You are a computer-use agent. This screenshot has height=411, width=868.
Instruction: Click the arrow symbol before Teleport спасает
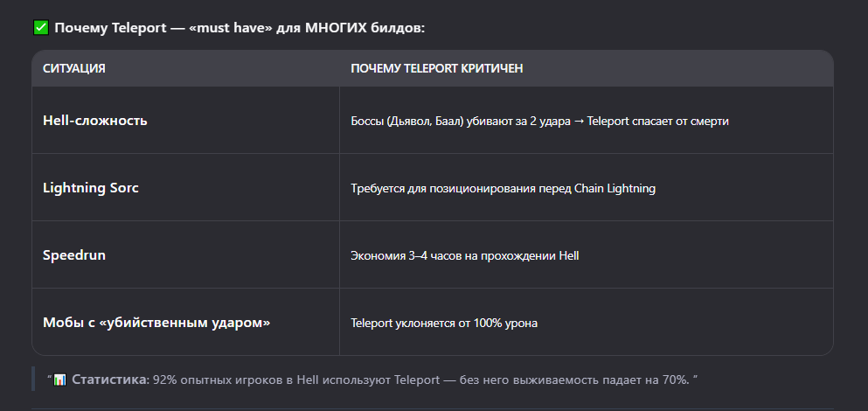tap(579, 121)
